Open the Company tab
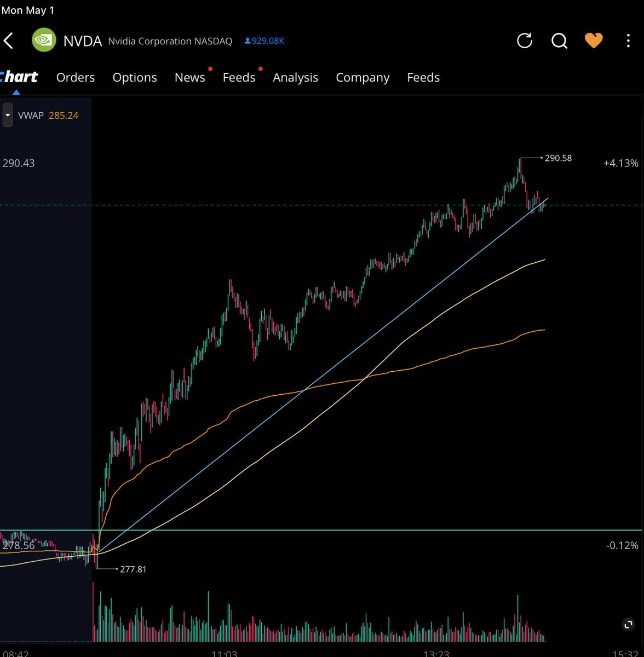The height and width of the screenshot is (657, 644). 363,78
